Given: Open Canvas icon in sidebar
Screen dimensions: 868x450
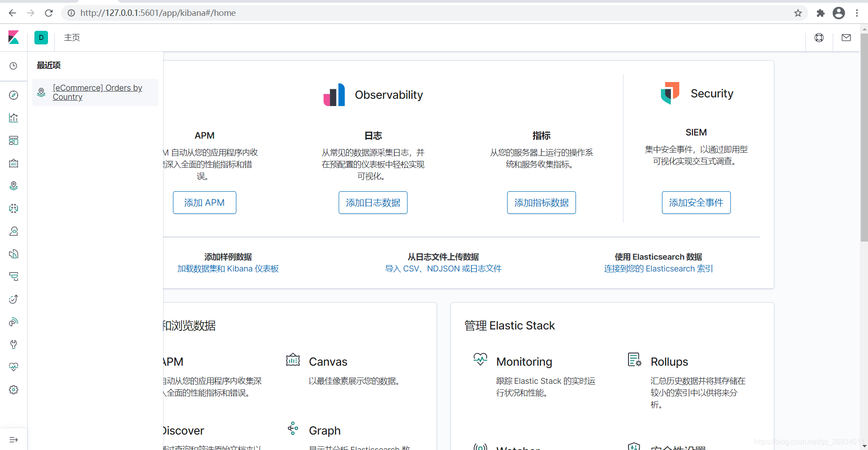Looking at the screenshot, I should click(x=14, y=163).
